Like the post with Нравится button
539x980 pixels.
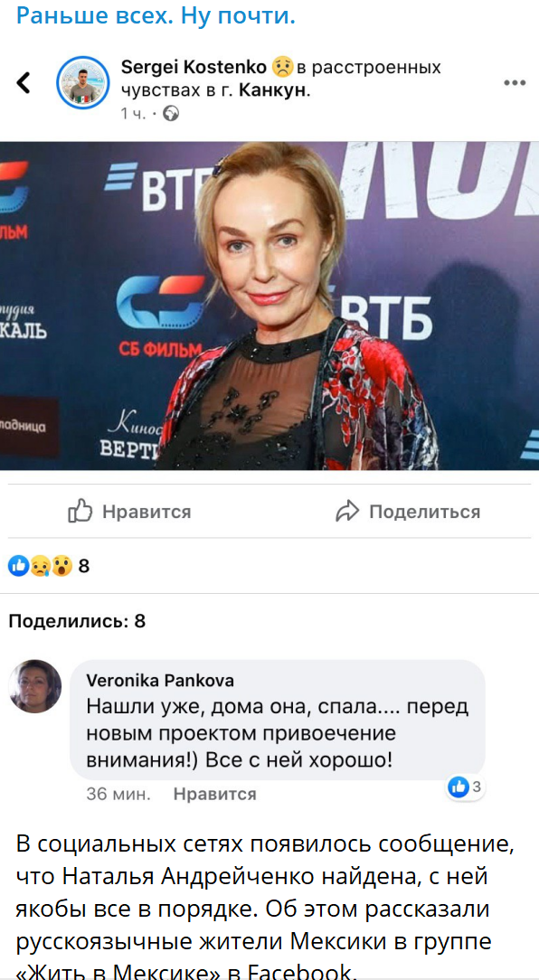tap(129, 512)
